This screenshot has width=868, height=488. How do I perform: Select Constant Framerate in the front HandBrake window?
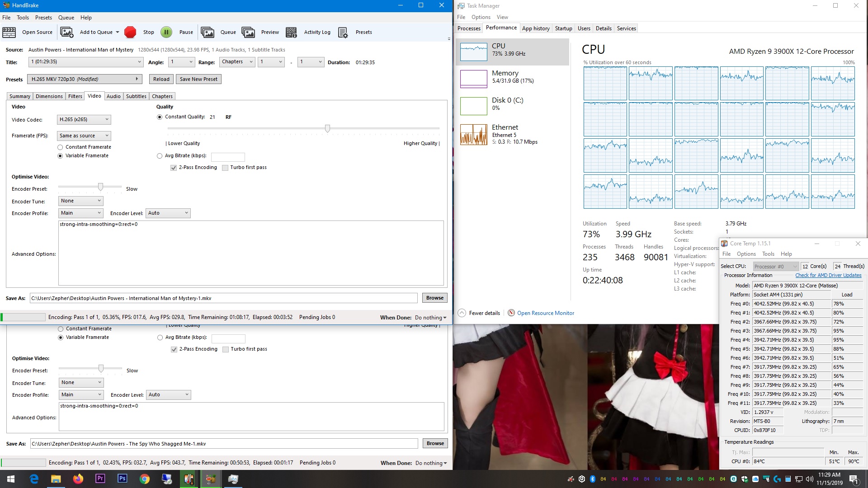(x=60, y=147)
